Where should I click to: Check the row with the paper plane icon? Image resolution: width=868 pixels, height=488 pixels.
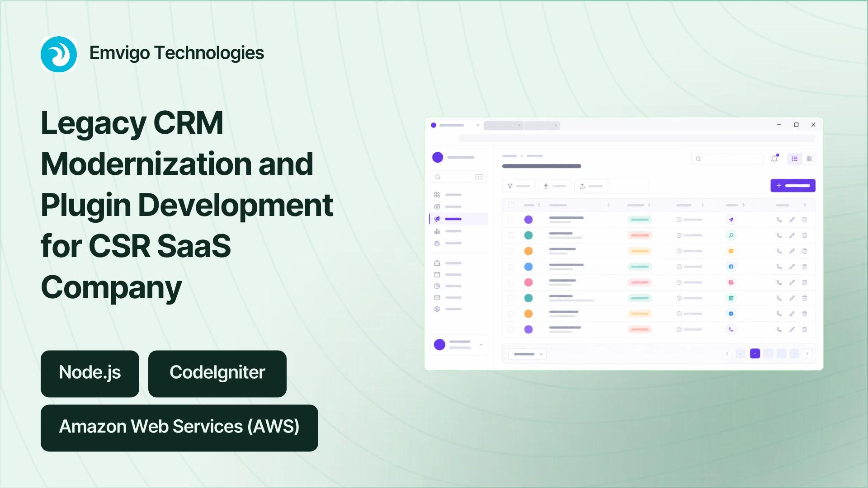[511, 220]
